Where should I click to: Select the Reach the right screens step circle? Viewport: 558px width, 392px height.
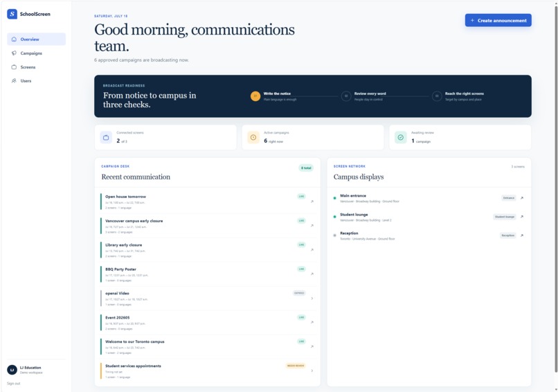437,96
